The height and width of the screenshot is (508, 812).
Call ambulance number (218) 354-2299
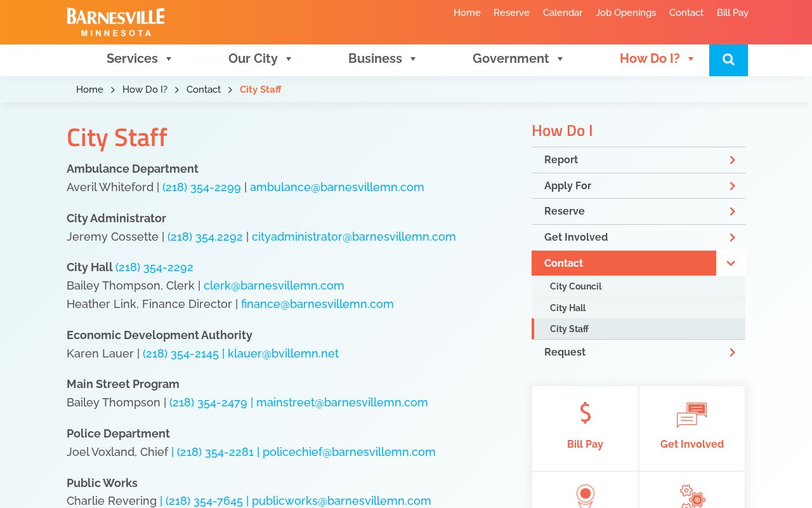click(202, 187)
